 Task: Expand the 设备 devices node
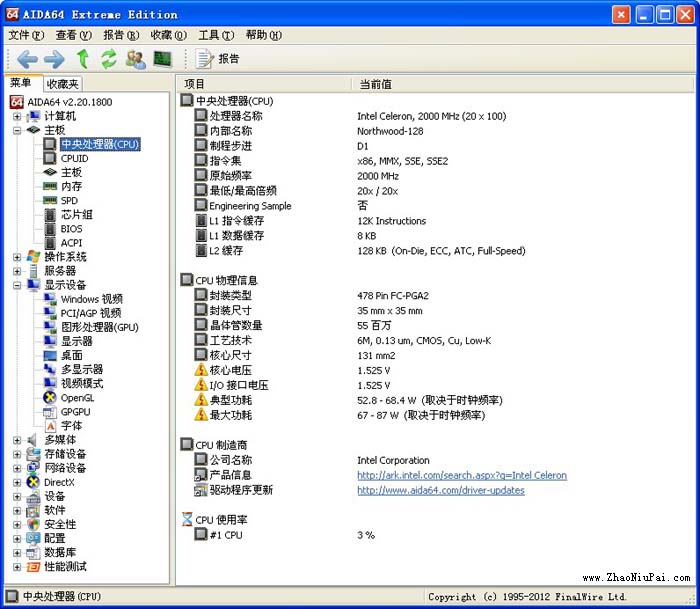(x=17, y=496)
